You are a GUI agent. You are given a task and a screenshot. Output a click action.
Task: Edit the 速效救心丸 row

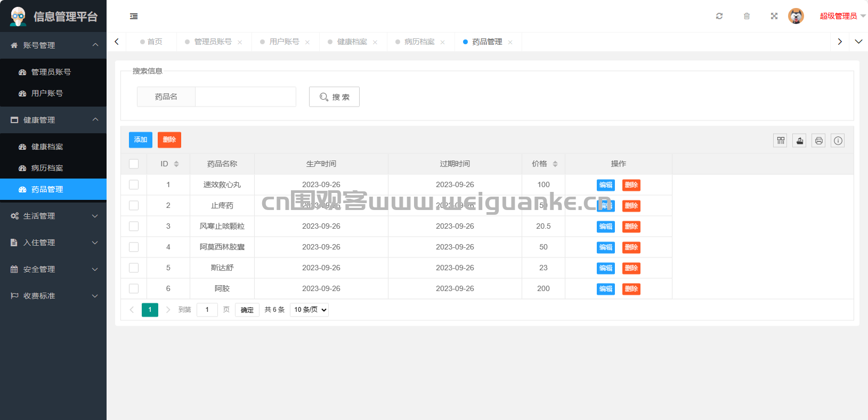[x=606, y=185]
